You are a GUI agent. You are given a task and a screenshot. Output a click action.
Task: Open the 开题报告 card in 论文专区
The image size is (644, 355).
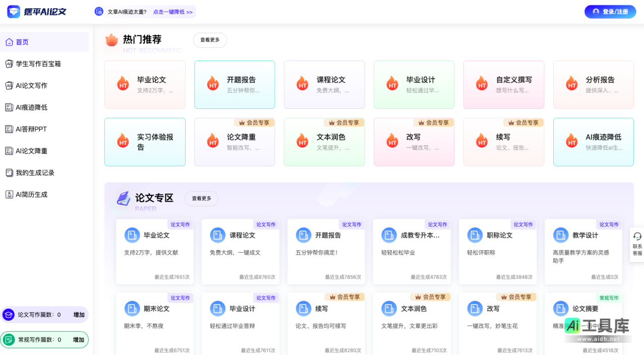[326, 251]
